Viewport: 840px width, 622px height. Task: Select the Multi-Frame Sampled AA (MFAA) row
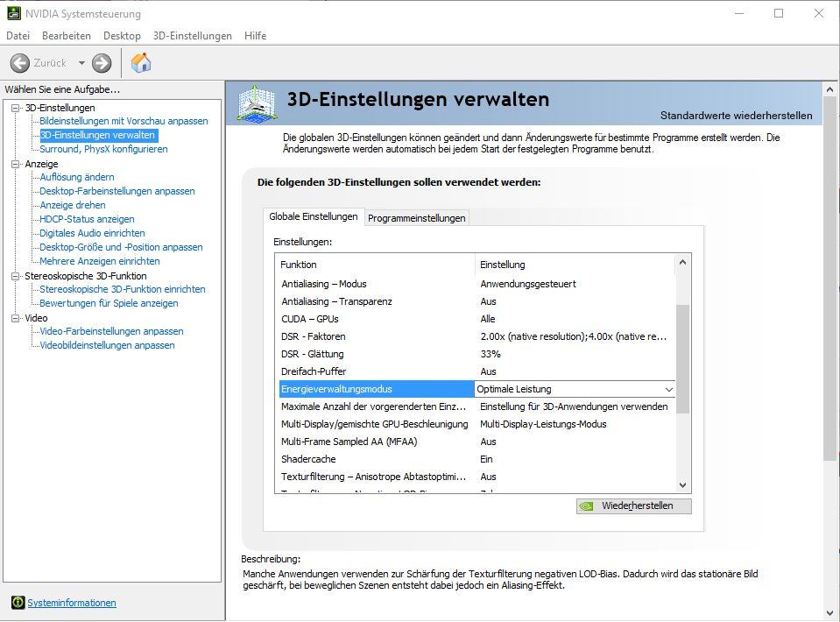(x=476, y=442)
